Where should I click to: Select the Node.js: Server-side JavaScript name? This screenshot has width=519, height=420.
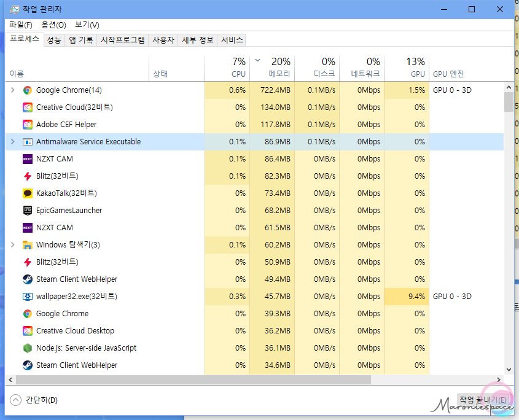pos(87,348)
